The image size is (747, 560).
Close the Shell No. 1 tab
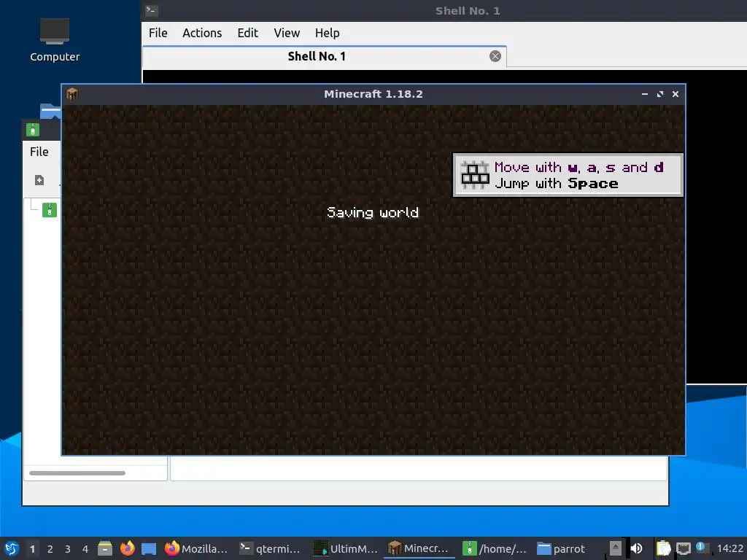click(x=495, y=56)
